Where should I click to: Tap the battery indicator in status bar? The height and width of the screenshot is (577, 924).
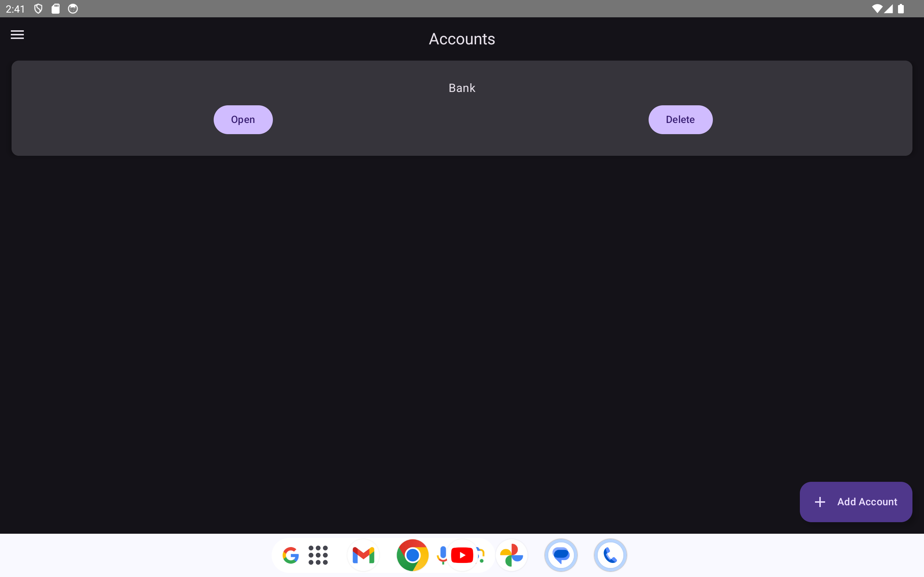(x=901, y=8)
